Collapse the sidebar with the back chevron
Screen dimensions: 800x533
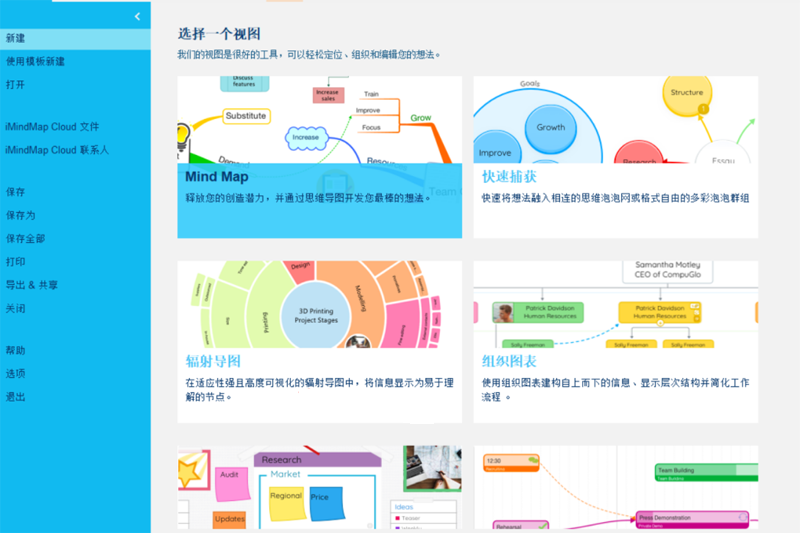(x=137, y=16)
